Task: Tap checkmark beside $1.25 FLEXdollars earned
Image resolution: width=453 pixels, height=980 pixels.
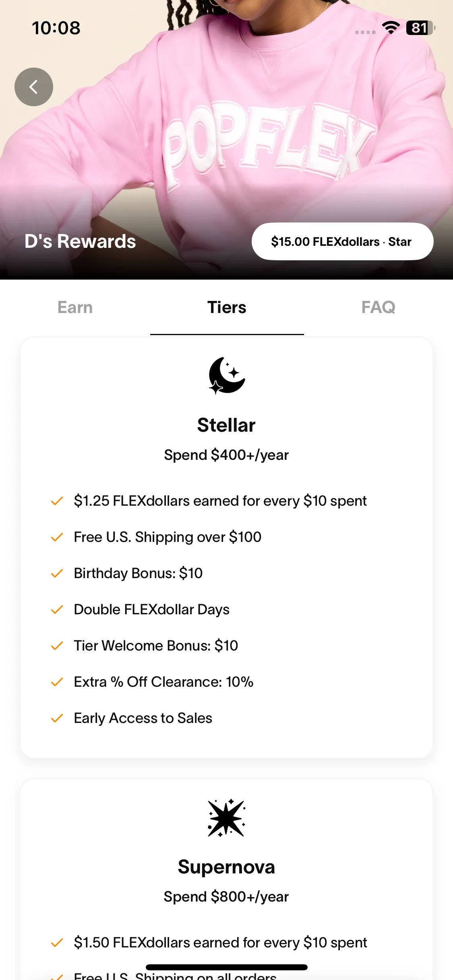Action: click(57, 501)
